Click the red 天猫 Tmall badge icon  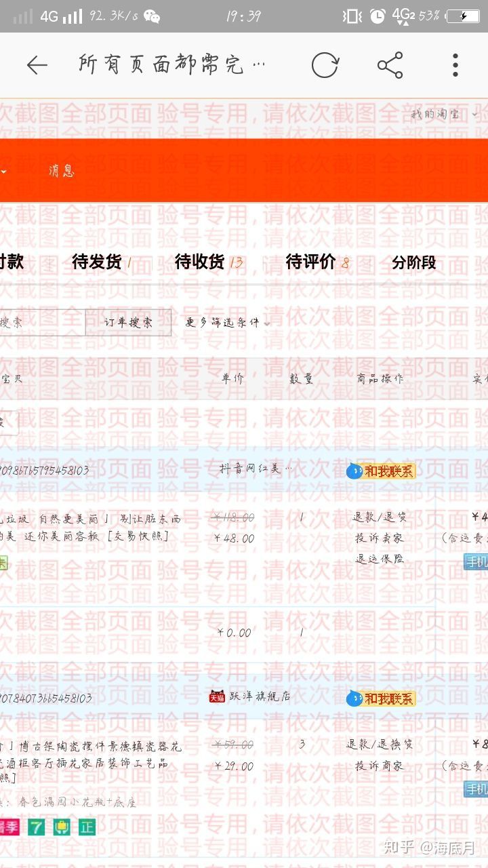tap(217, 696)
